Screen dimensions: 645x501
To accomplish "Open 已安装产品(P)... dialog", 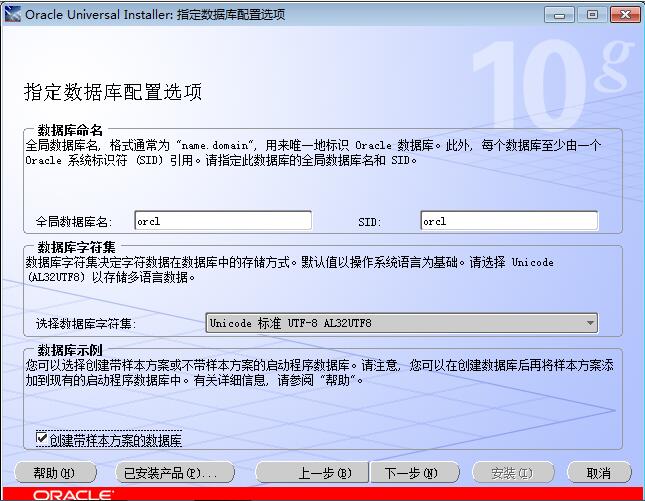I will point(174,472).
